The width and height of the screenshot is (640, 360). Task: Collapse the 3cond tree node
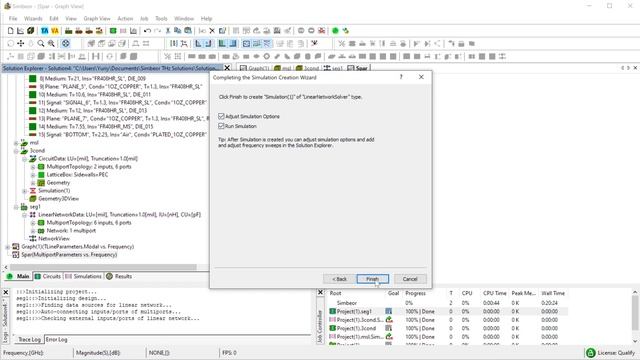[16, 151]
